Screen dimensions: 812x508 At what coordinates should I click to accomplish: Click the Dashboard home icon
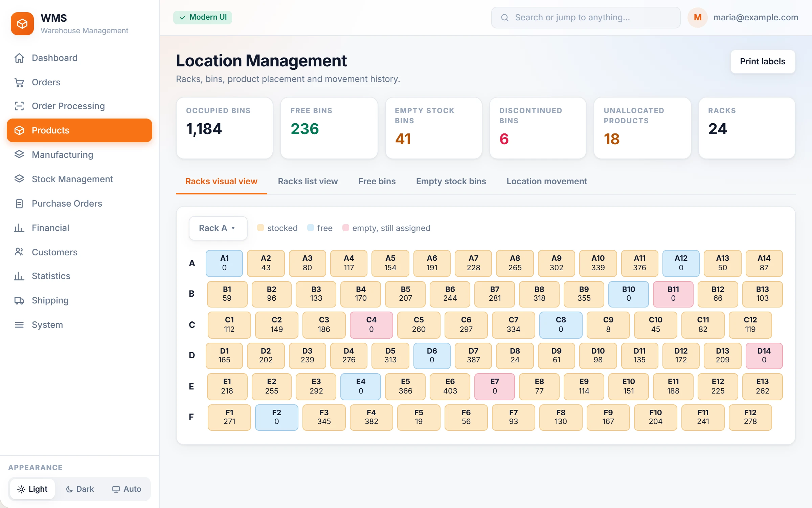click(x=19, y=58)
